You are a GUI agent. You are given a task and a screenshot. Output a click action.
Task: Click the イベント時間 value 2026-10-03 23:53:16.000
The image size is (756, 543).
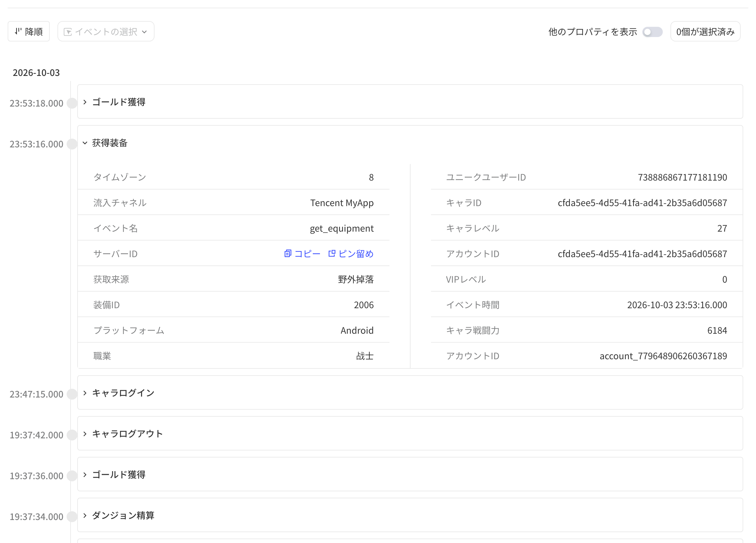[x=677, y=305]
